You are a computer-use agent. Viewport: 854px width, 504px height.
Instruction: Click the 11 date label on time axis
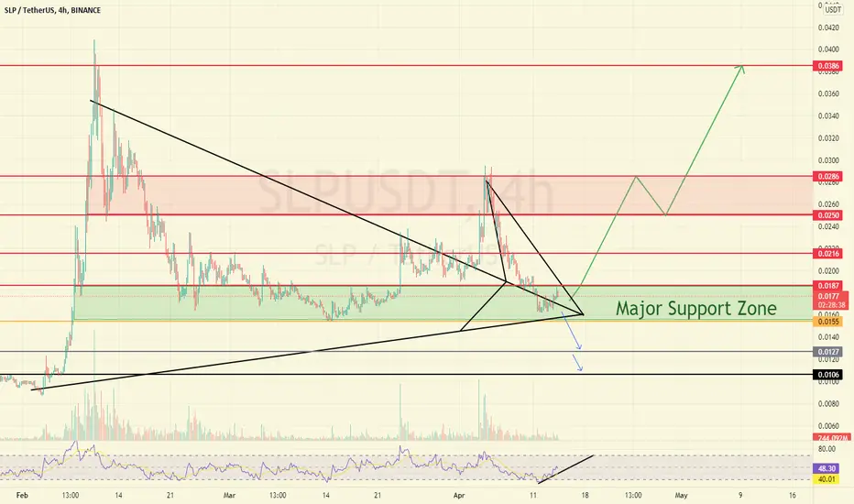pos(533,495)
